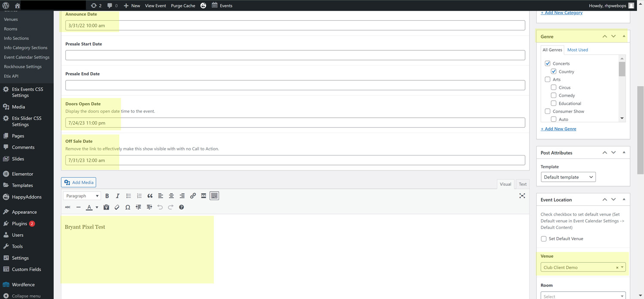Image resolution: width=644 pixels, height=299 pixels.
Task: Insert a special character with Omega icon
Action: pyautogui.click(x=128, y=207)
